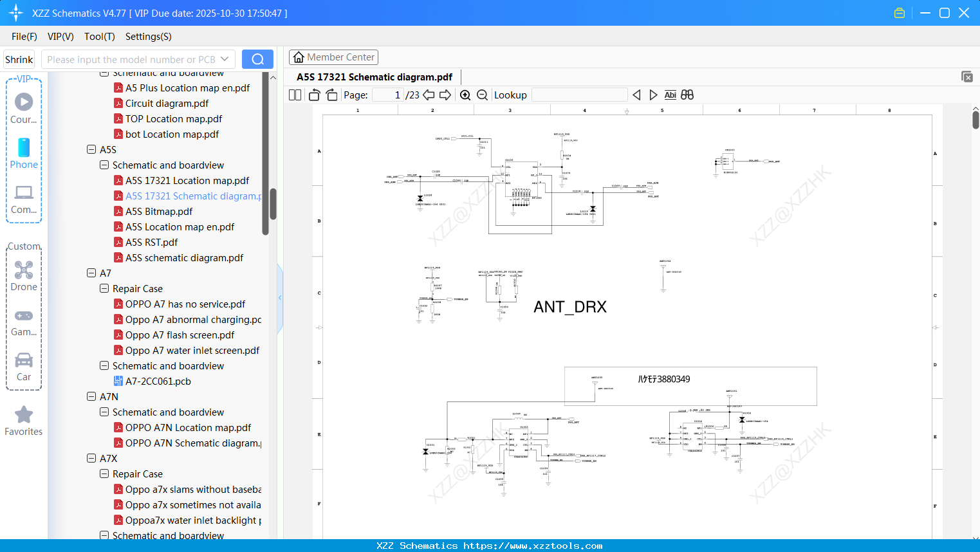This screenshot has height=552, width=980.
Task: Open the Settings(S) menu
Action: coord(148,37)
